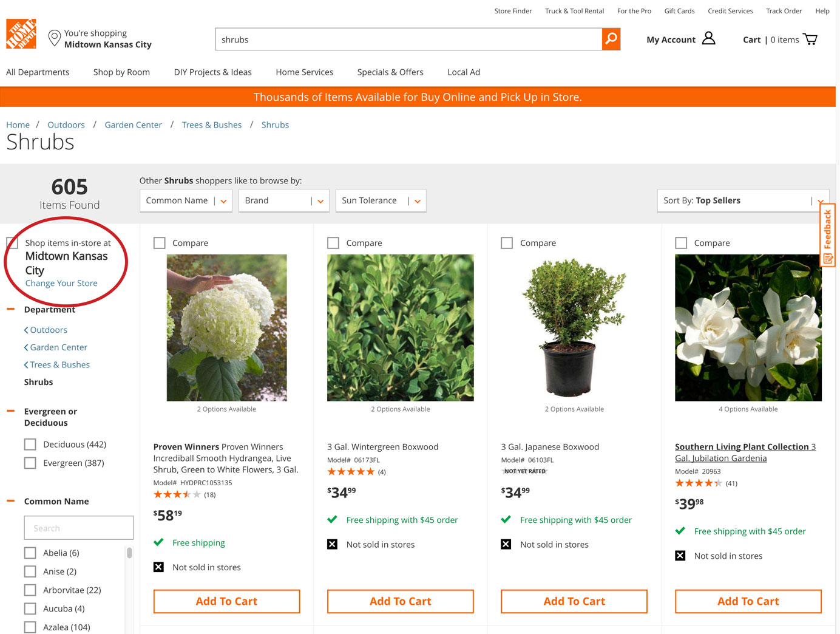Image resolution: width=840 pixels, height=634 pixels.
Task: Select the Azalea (104) checkbox
Action: pyautogui.click(x=30, y=627)
